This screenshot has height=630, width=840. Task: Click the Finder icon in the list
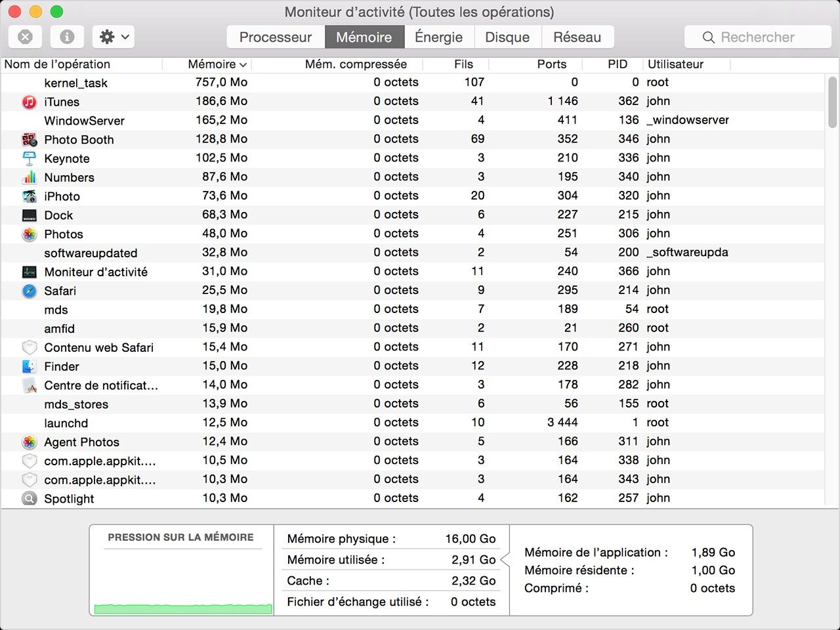(x=29, y=366)
